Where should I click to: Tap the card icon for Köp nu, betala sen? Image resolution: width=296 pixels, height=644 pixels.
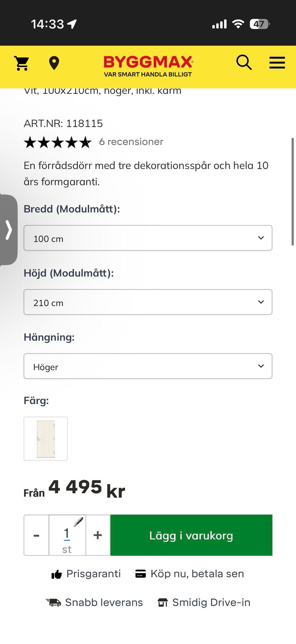pyautogui.click(x=141, y=574)
